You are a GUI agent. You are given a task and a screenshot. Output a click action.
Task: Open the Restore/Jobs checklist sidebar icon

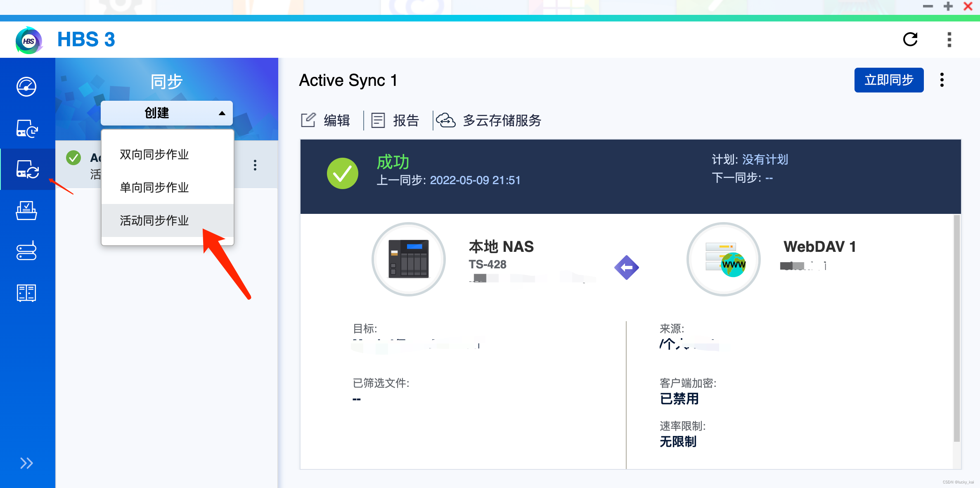tap(26, 211)
